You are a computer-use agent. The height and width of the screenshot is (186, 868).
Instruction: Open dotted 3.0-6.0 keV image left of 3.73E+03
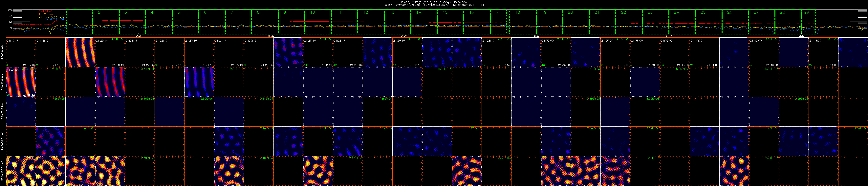[x=288, y=52]
